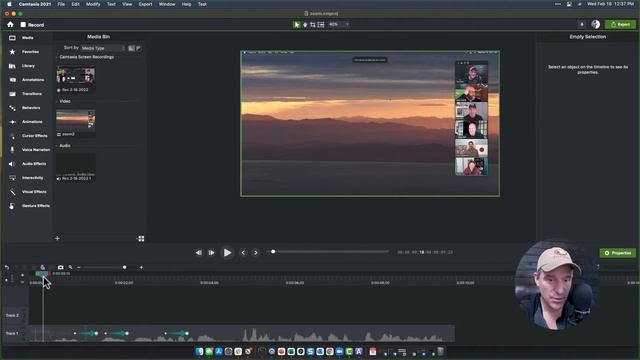
Task: Click the grid icon below the Media Bin
Action: pyautogui.click(x=141, y=238)
